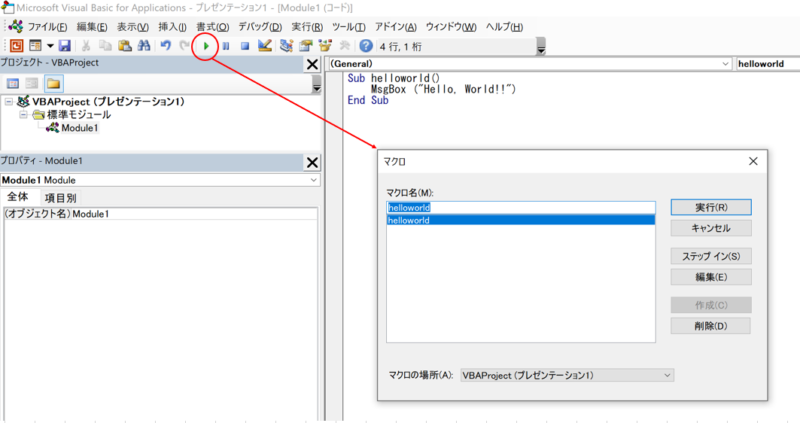Screen dimensions: 800x423
Task: Click the toolbar options overflow arrow
Action: click(x=541, y=47)
